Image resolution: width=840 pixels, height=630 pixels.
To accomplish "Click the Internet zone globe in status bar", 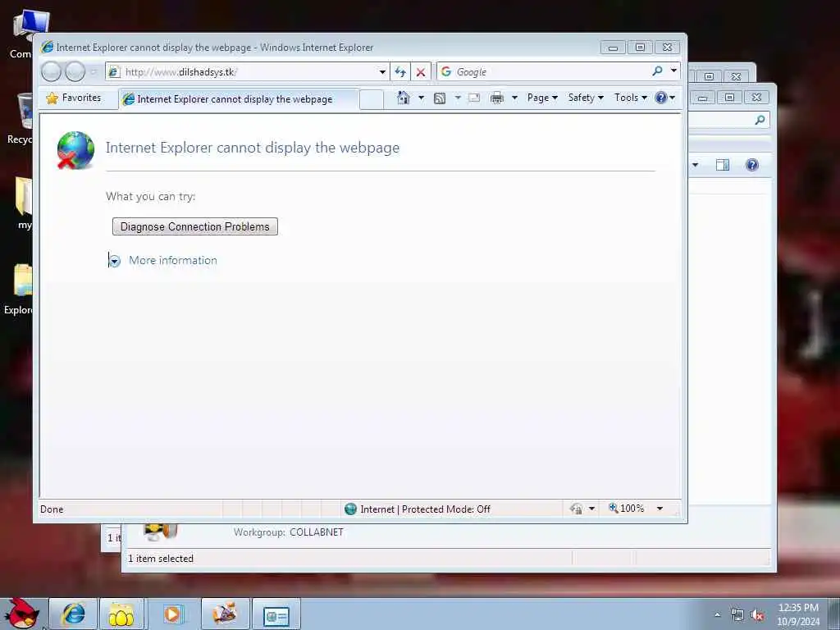I will [x=351, y=509].
